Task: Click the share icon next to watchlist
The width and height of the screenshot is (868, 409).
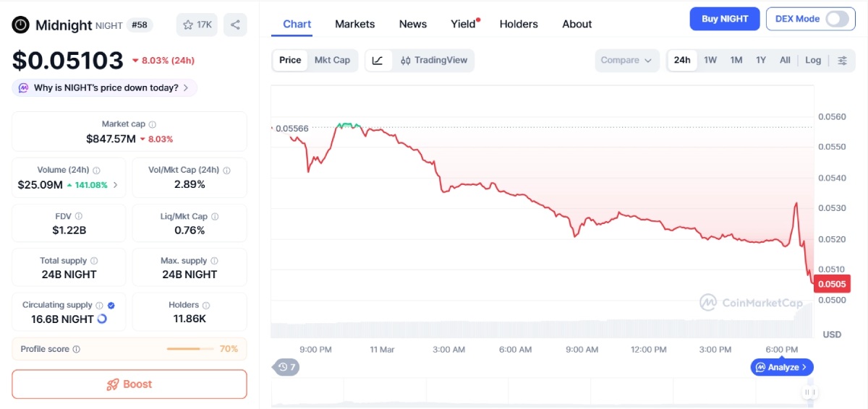Action: coord(235,25)
